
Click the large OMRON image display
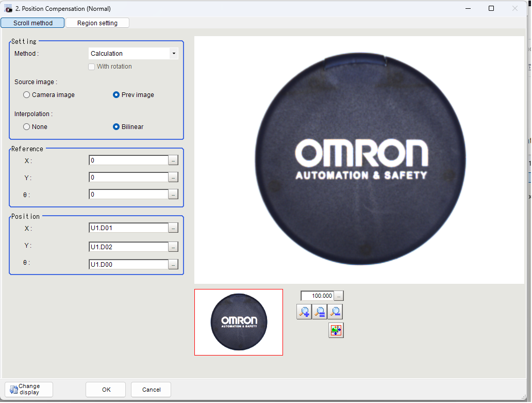click(x=359, y=160)
